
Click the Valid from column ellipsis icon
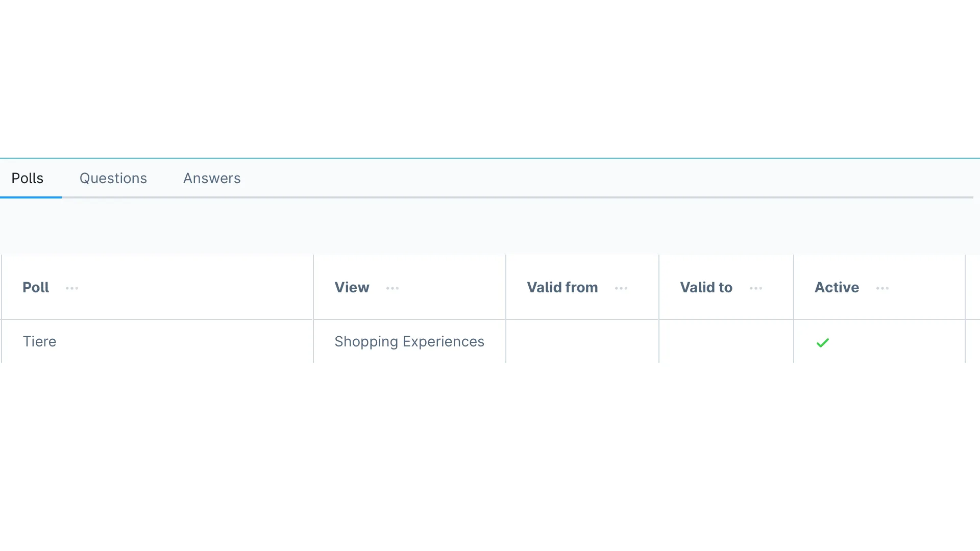(x=621, y=288)
